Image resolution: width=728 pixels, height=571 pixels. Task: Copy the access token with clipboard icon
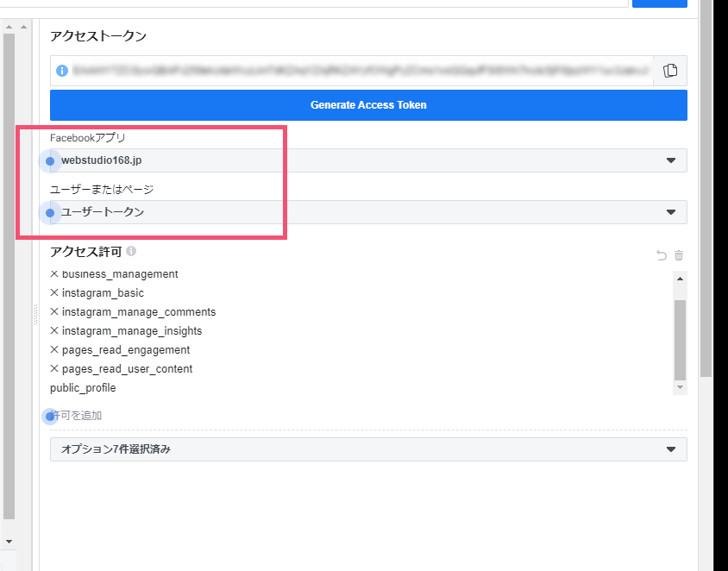click(670, 71)
